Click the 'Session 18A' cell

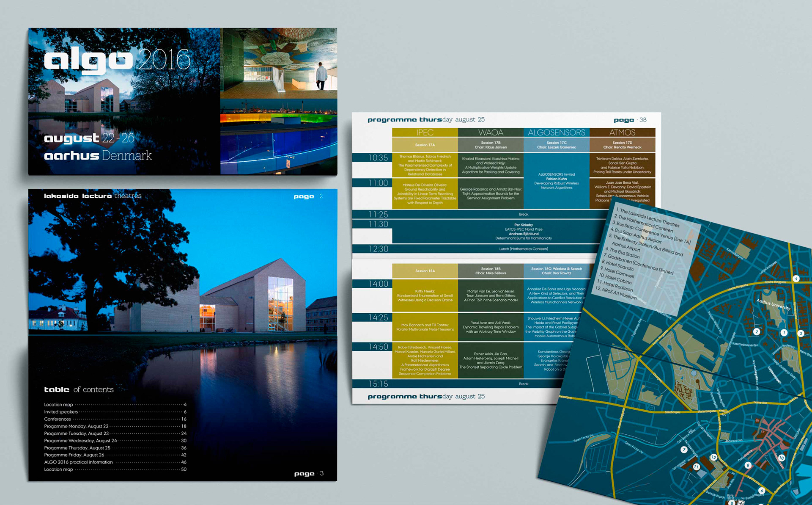point(425,271)
